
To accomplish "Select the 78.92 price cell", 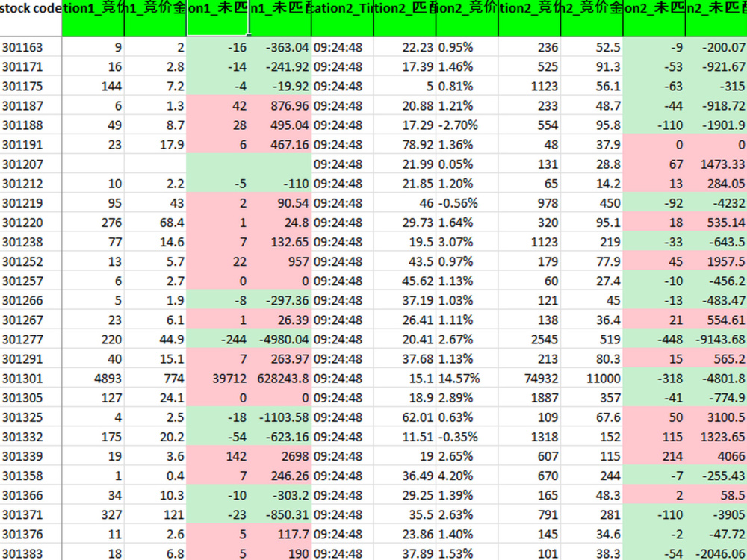I will point(404,145).
